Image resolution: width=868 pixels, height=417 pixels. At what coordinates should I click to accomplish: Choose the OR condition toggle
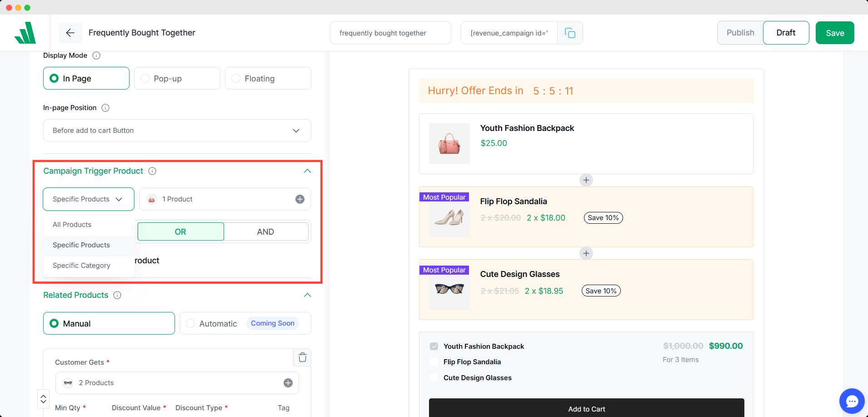pyautogui.click(x=180, y=231)
